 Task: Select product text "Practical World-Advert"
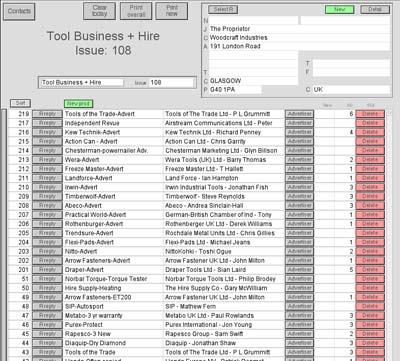[95, 215]
